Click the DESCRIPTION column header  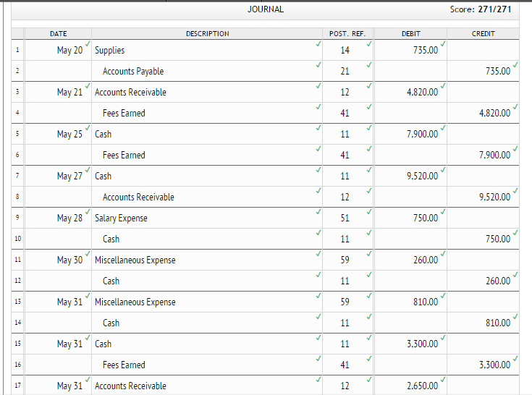coord(207,34)
